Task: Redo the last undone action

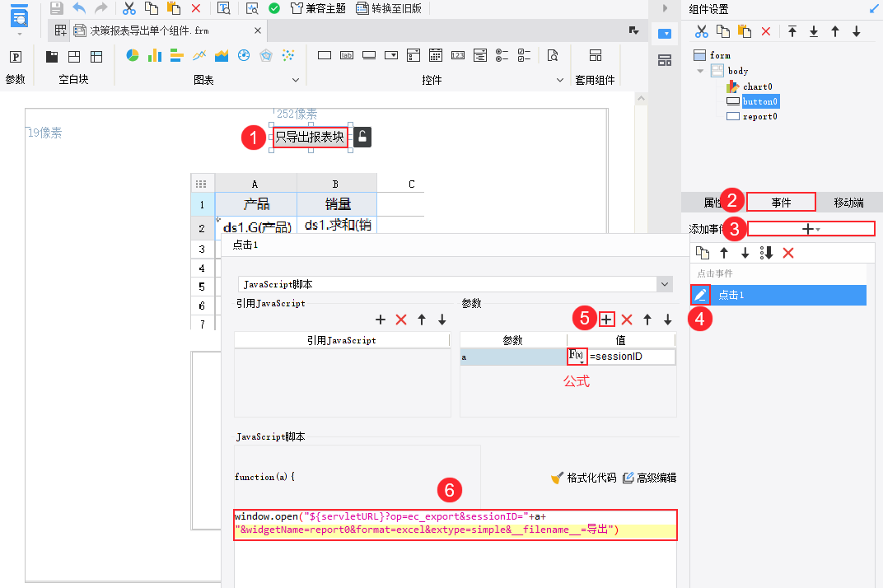Action: (x=100, y=8)
